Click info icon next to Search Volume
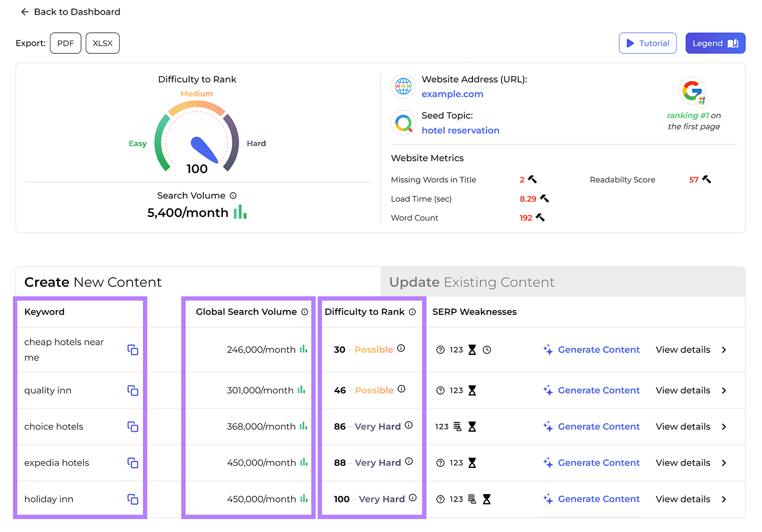 [x=233, y=196]
